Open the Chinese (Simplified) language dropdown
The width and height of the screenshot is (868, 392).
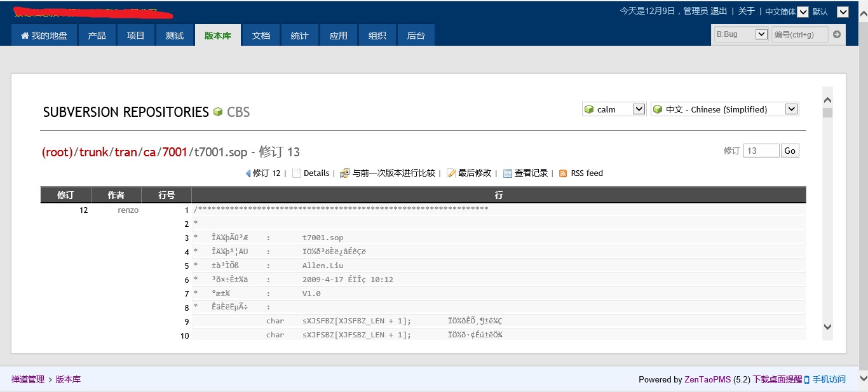click(724, 109)
